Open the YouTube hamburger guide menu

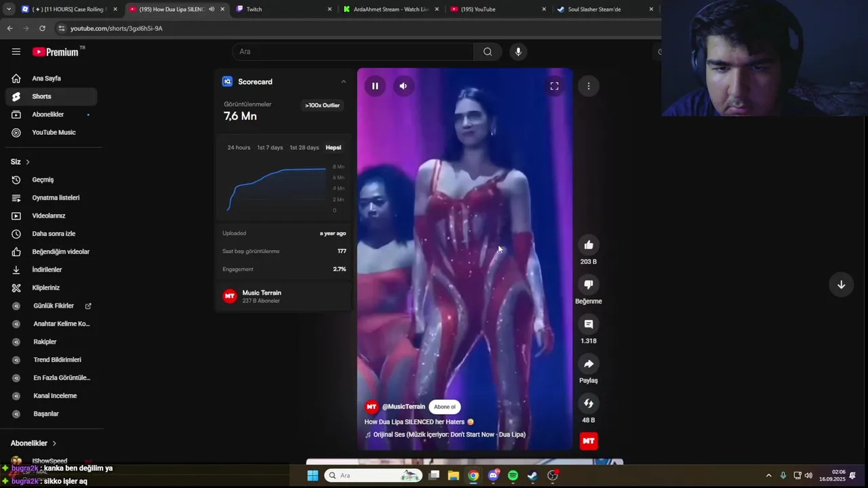[16, 52]
